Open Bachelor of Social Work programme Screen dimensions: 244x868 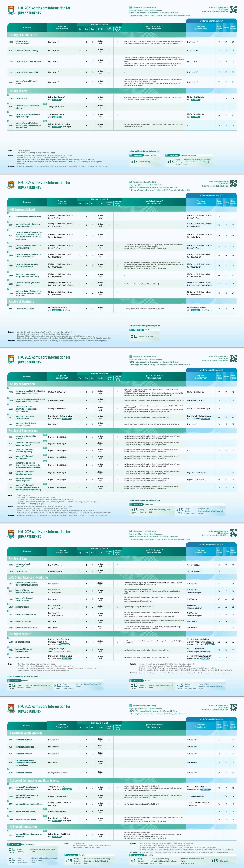coord(24,754)
